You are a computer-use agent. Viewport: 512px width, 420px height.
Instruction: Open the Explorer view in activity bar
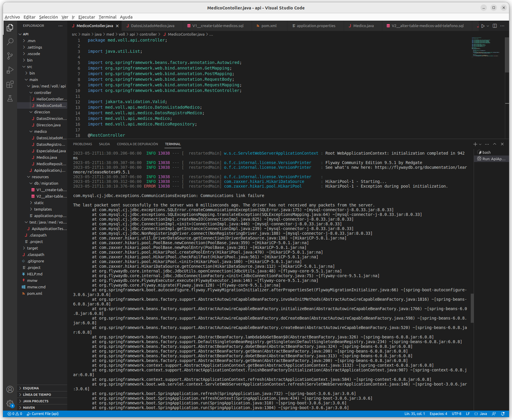click(x=10, y=28)
